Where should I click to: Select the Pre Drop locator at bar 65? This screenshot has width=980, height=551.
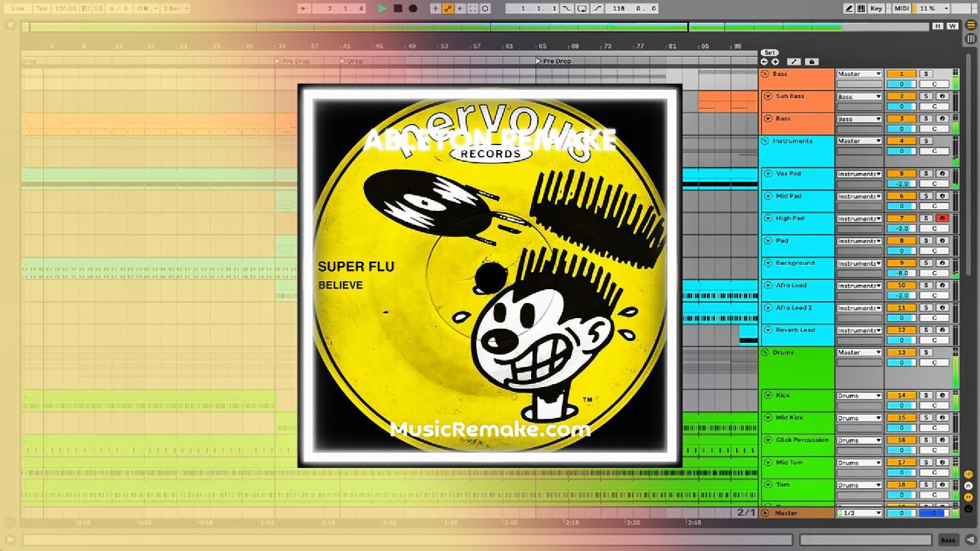coord(554,61)
